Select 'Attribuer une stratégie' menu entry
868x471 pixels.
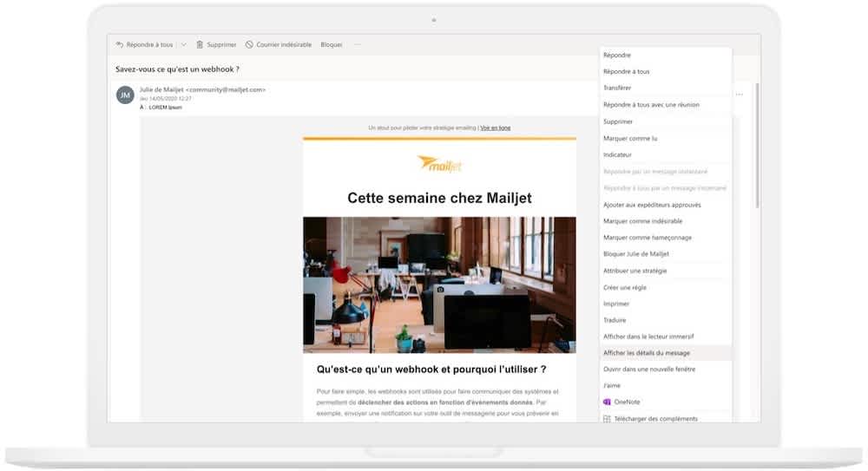[666, 271]
